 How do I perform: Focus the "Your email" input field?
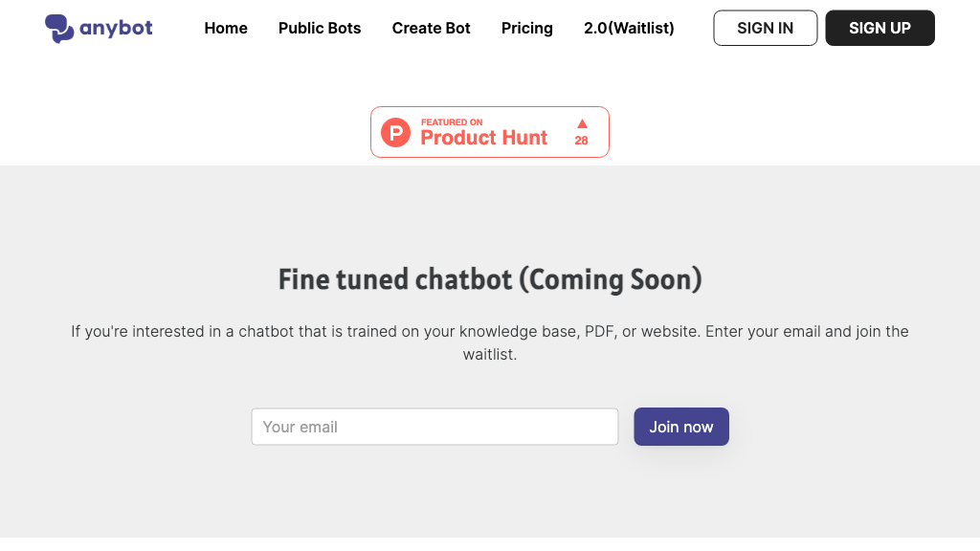434,427
